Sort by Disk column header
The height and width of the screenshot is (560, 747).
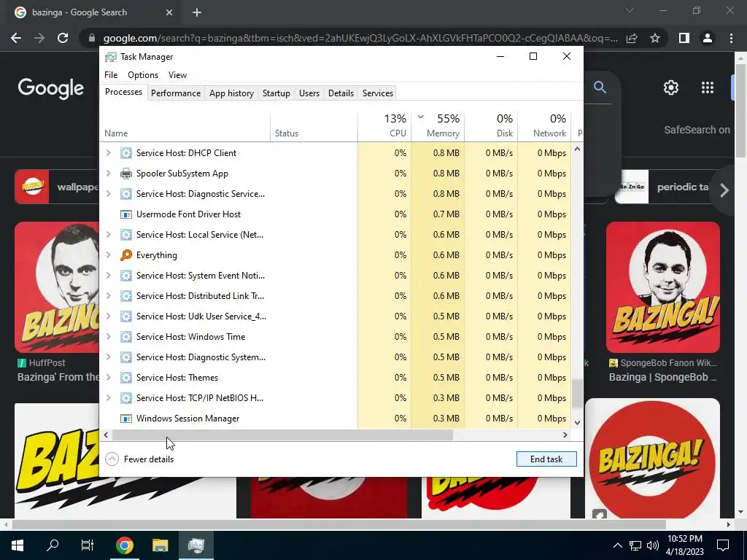pos(491,126)
